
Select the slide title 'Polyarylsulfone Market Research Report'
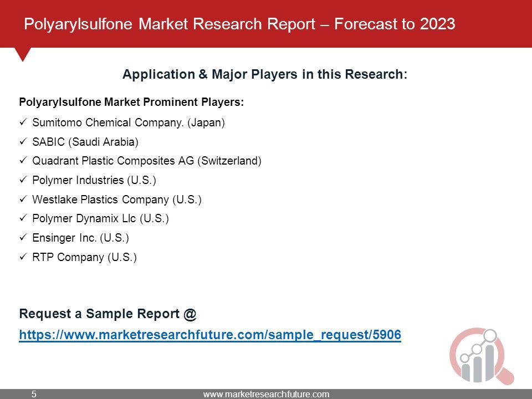click(x=170, y=24)
